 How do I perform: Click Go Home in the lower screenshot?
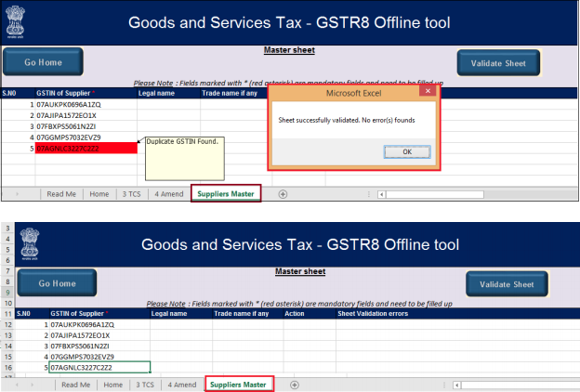point(57,283)
